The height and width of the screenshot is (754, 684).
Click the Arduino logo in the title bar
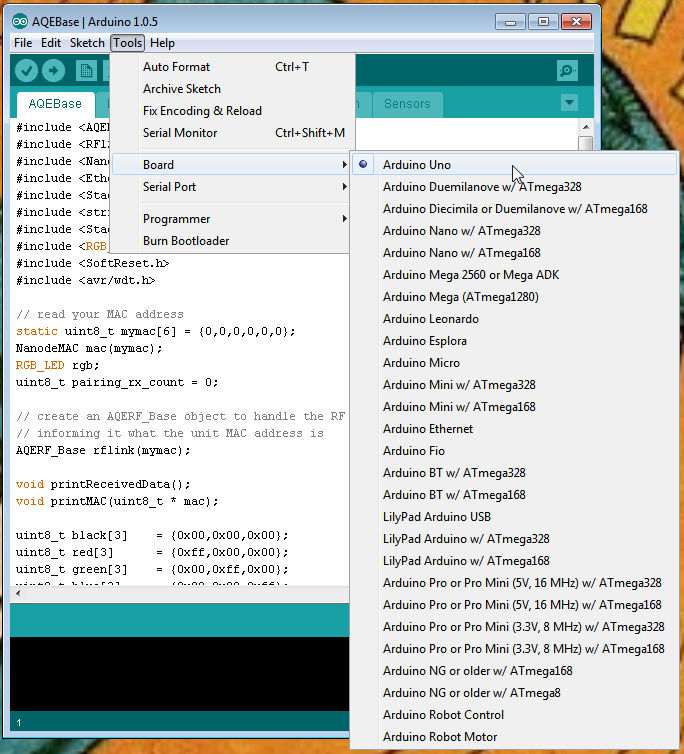tap(20, 22)
